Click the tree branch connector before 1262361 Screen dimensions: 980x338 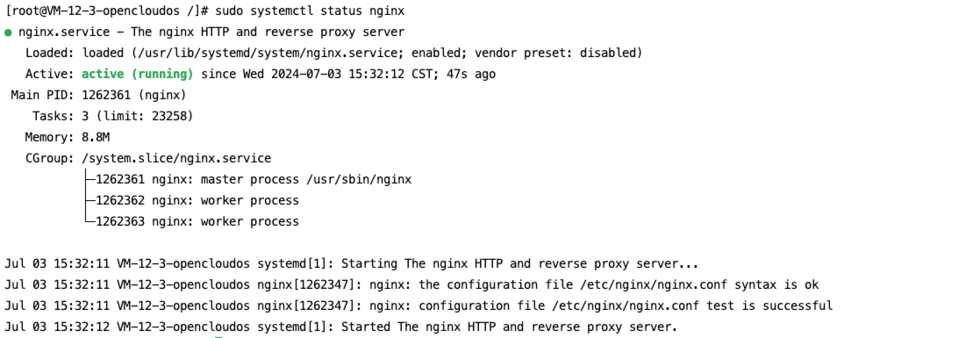click(x=89, y=180)
